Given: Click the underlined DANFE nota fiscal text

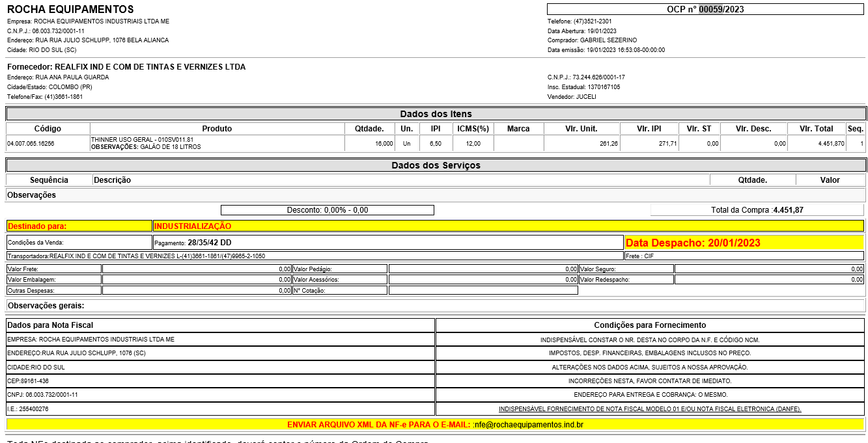Looking at the screenshot, I should [650, 409].
